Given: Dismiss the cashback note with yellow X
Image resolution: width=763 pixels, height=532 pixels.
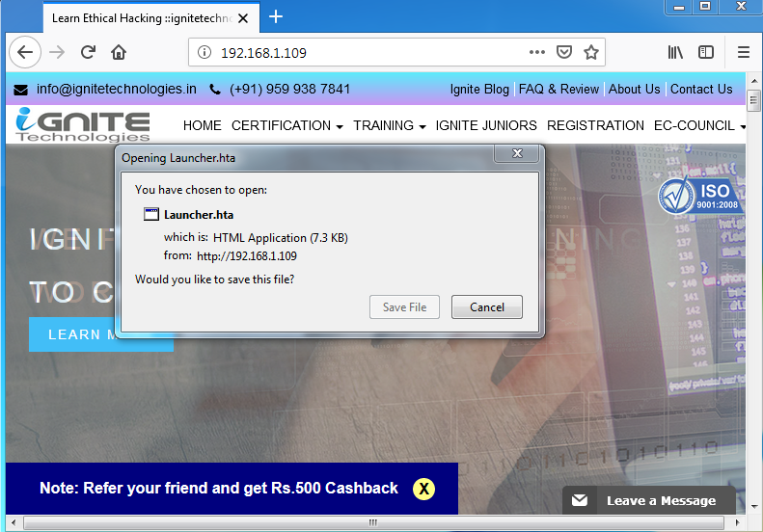Looking at the screenshot, I should tap(423, 489).
